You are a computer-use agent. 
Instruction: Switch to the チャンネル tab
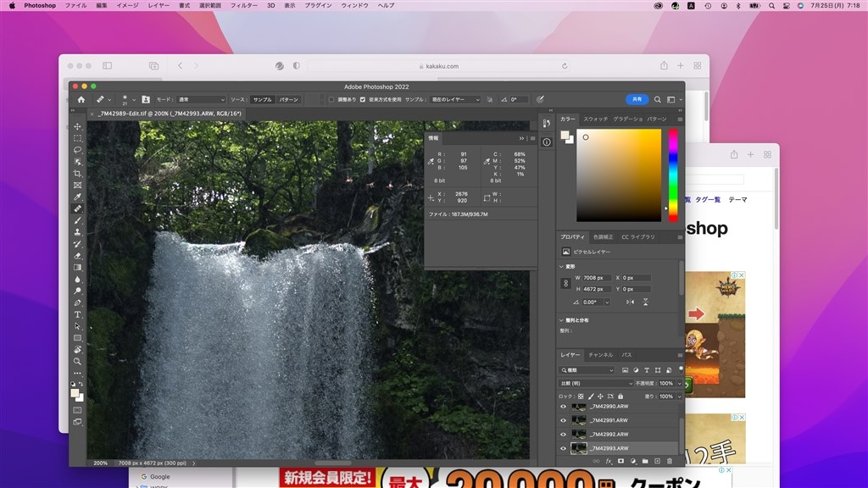pos(599,354)
